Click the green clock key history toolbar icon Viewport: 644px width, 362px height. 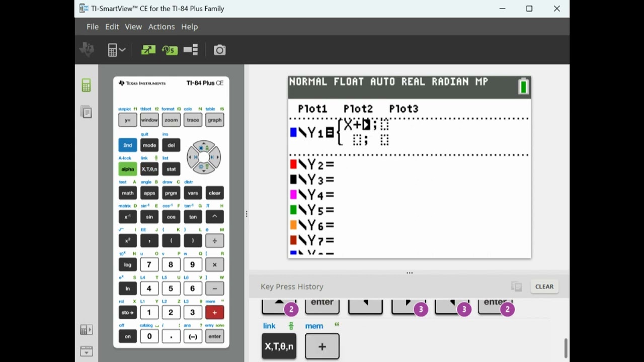(170, 50)
